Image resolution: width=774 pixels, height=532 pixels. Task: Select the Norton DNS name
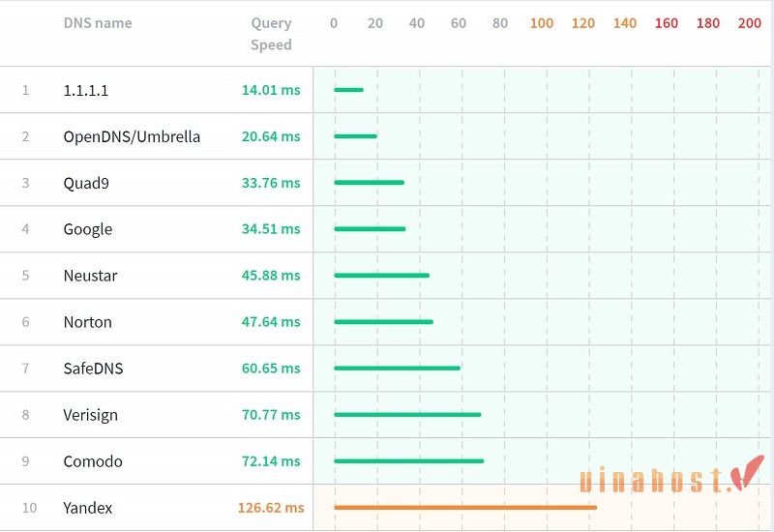tap(88, 322)
